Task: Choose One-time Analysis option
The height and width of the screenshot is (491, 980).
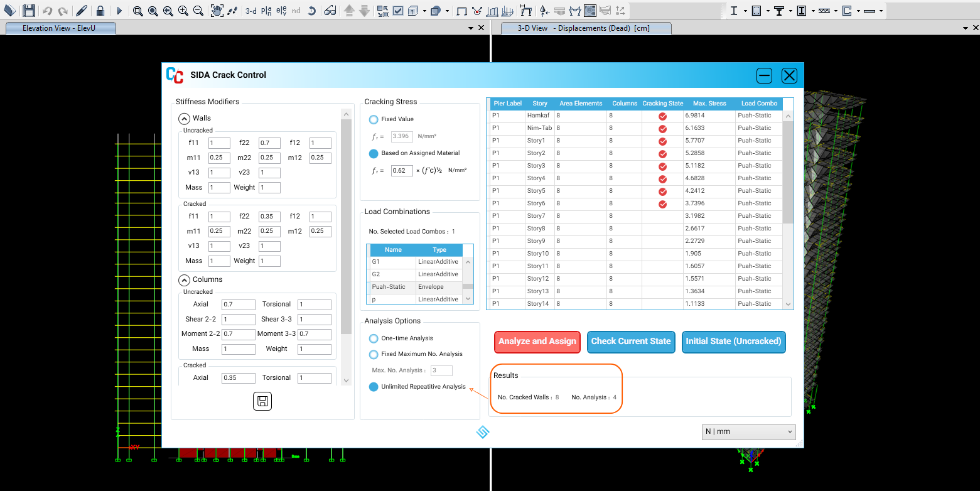Action: point(374,338)
